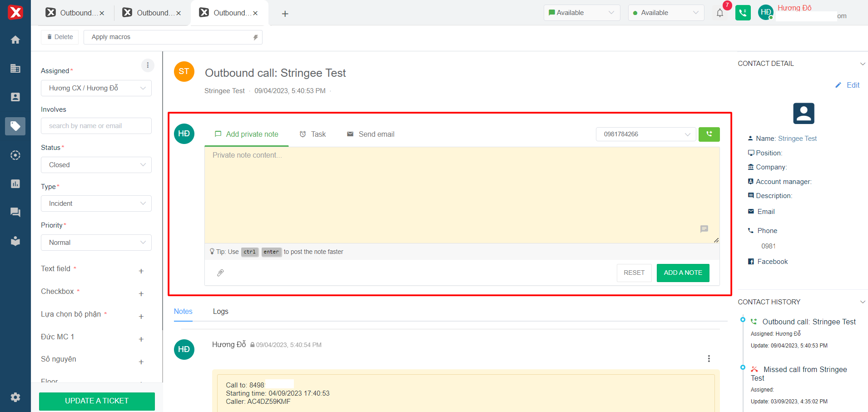Click the ST ticket avatar
868x412 pixels.
pyautogui.click(x=184, y=72)
